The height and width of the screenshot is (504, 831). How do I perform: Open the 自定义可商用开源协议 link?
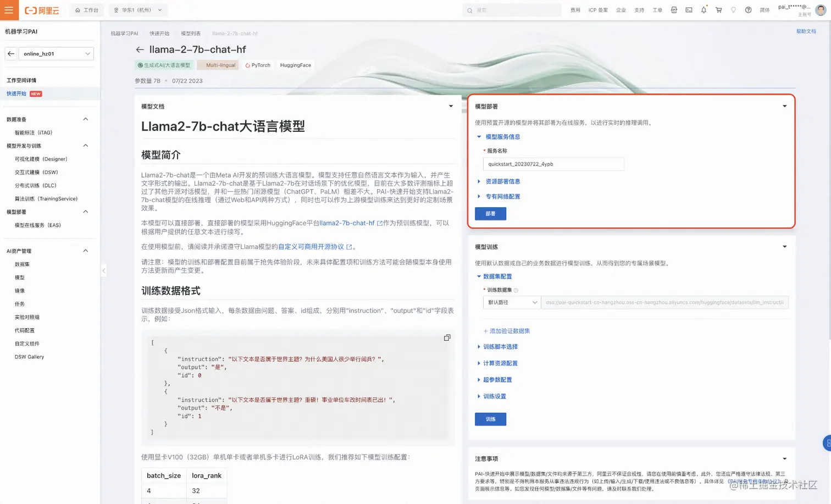(x=315, y=247)
